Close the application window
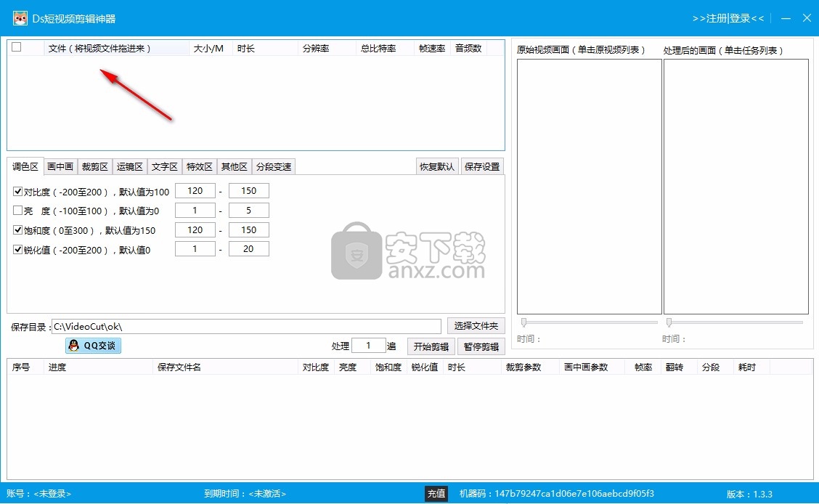The image size is (819, 504). 807,18
